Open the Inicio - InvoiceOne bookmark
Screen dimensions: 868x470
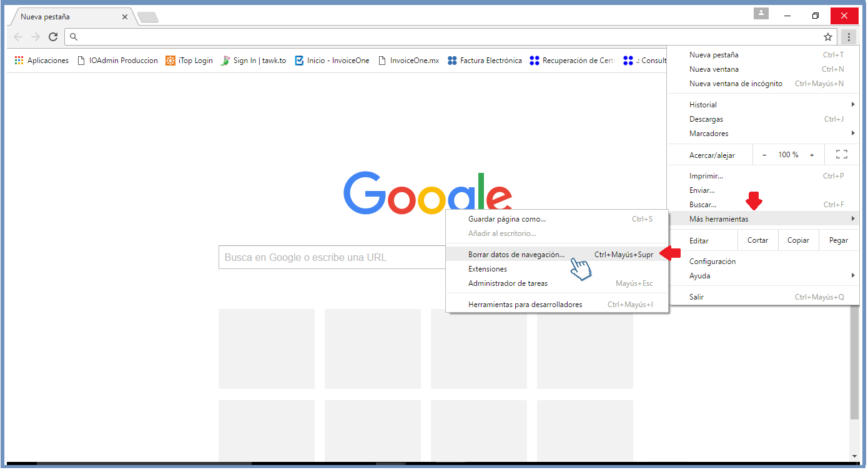tap(332, 61)
